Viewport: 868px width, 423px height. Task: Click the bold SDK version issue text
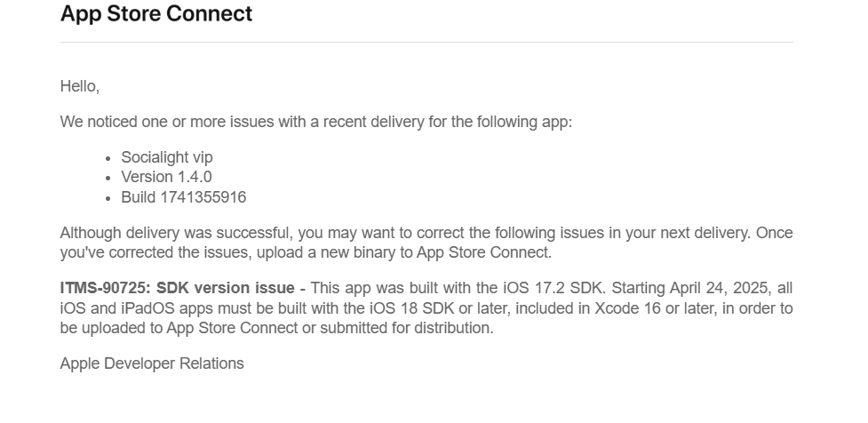(x=226, y=289)
